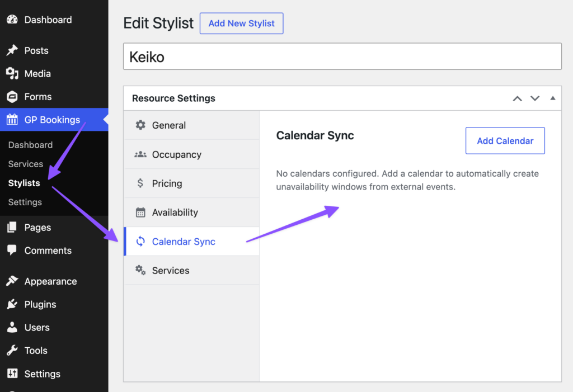Image resolution: width=573 pixels, height=392 pixels.
Task: Go to Posts menu item
Action: pos(54,50)
